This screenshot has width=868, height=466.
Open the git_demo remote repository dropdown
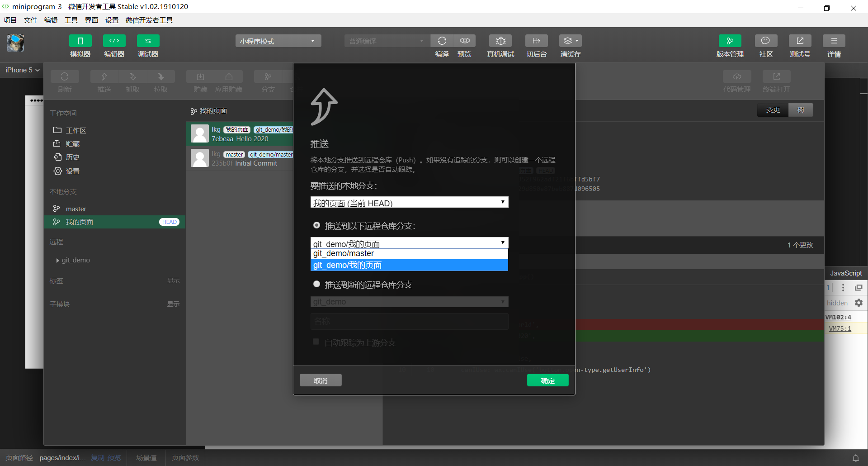pyautogui.click(x=410, y=302)
